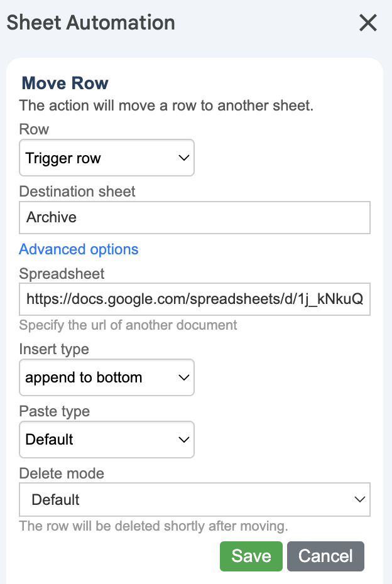Close the Sheet Automation panel
392x584 pixels.
click(x=367, y=23)
